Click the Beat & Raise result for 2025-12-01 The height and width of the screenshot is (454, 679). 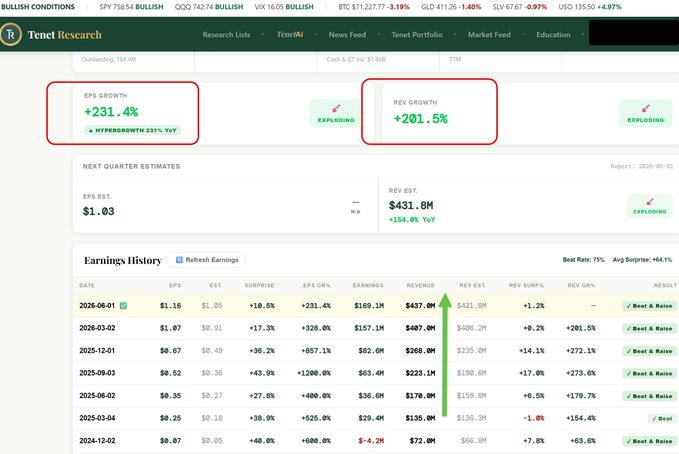649,351
